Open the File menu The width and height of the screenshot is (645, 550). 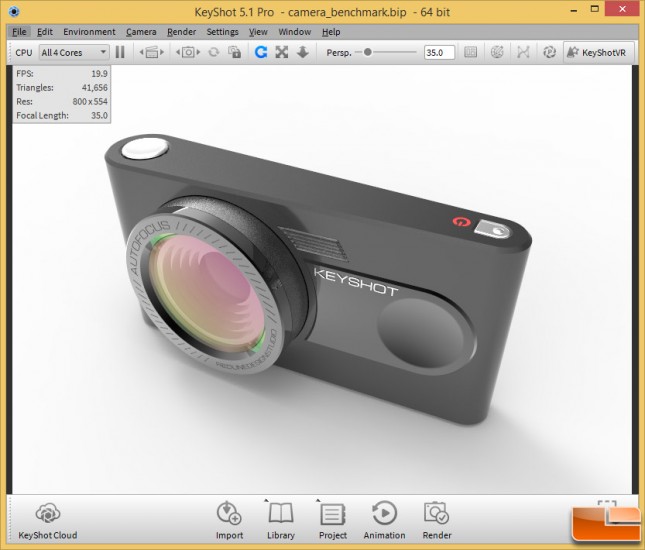coord(19,32)
